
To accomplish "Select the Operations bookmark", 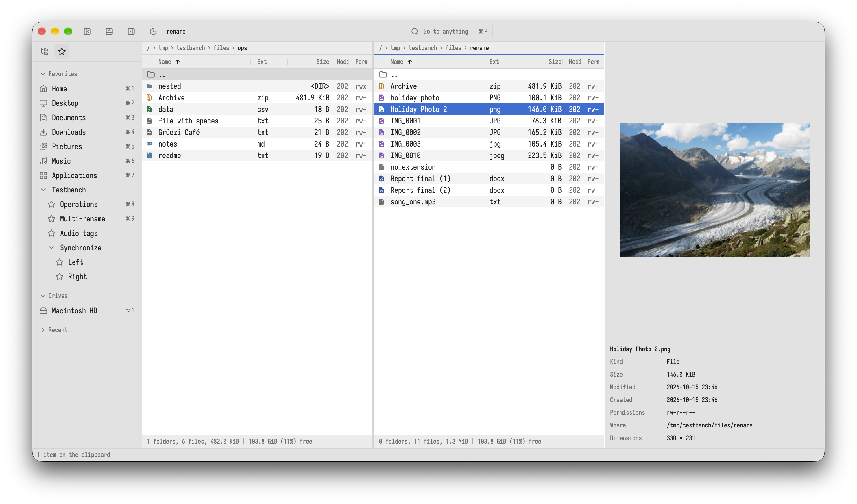I will coord(87,204).
